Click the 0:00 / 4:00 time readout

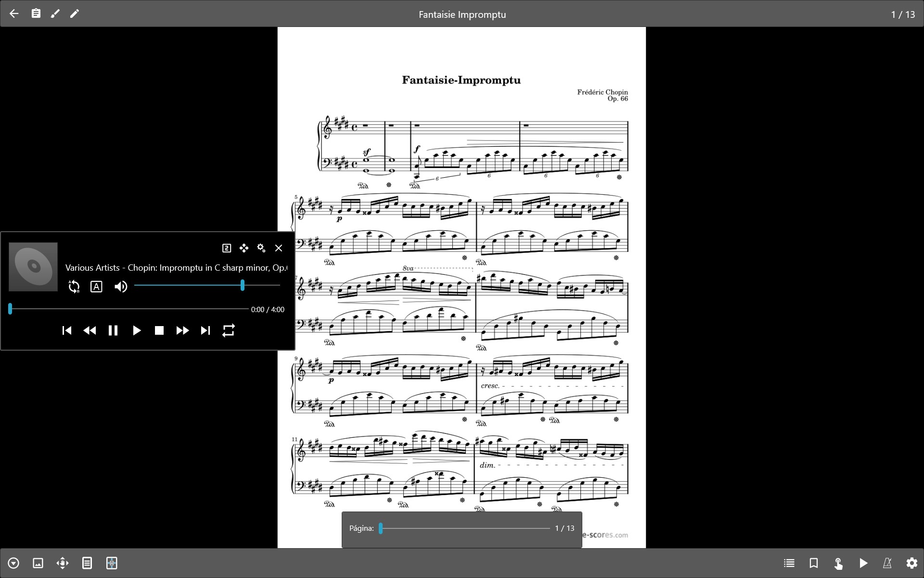click(268, 310)
